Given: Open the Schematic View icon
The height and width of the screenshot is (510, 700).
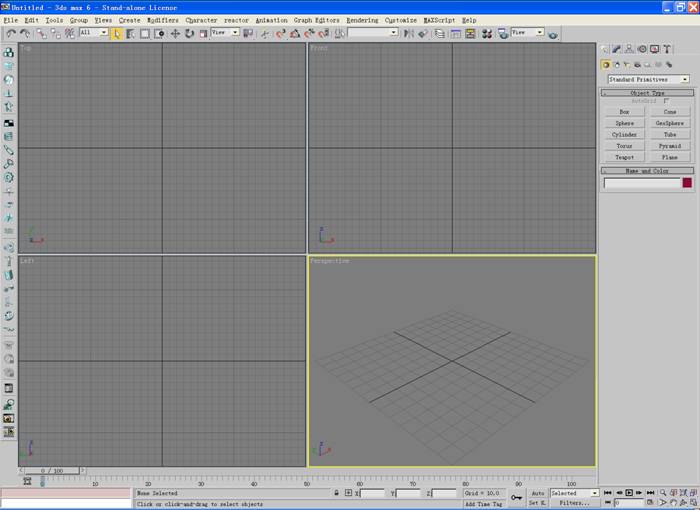Looking at the screenshot, I should (x=470, y=33).
